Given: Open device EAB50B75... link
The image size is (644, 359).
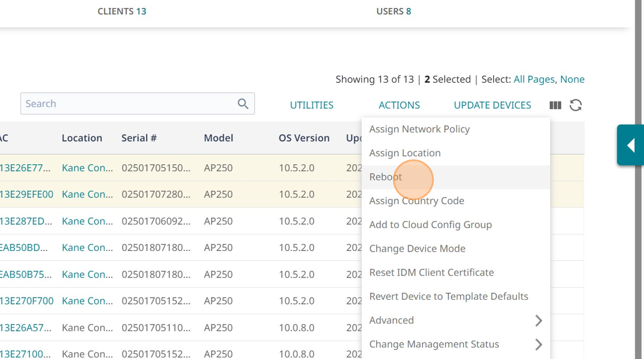Looking at the screenshot, I should (26, 275).
